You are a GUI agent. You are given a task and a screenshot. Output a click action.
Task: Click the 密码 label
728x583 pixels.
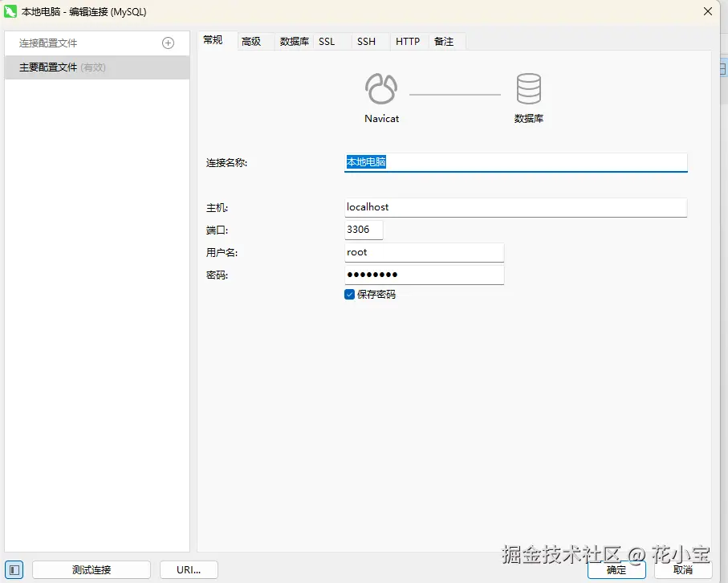click(x=218, y=275)
